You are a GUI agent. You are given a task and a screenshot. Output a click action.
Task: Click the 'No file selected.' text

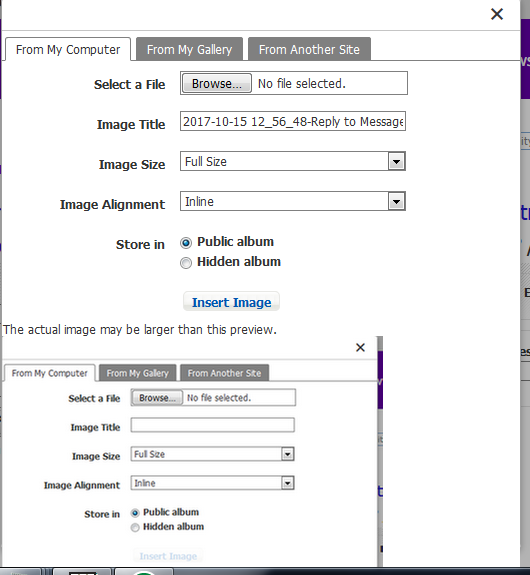tap(301, 84)
